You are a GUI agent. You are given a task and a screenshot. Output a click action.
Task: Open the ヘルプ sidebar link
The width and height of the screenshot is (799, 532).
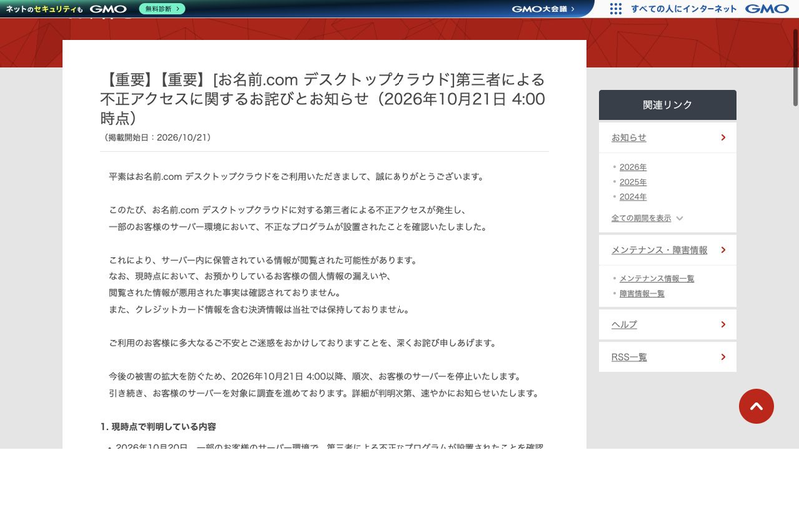point(624,324)
